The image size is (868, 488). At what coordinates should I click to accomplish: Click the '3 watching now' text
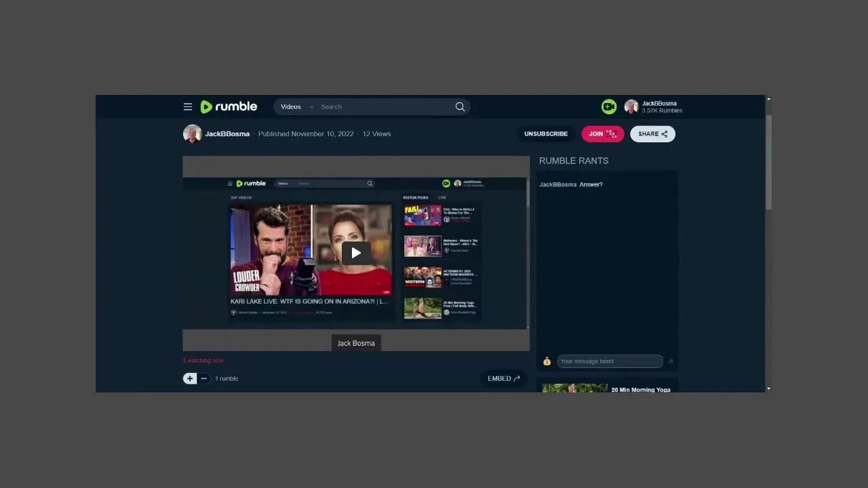[x=203, y=361]
